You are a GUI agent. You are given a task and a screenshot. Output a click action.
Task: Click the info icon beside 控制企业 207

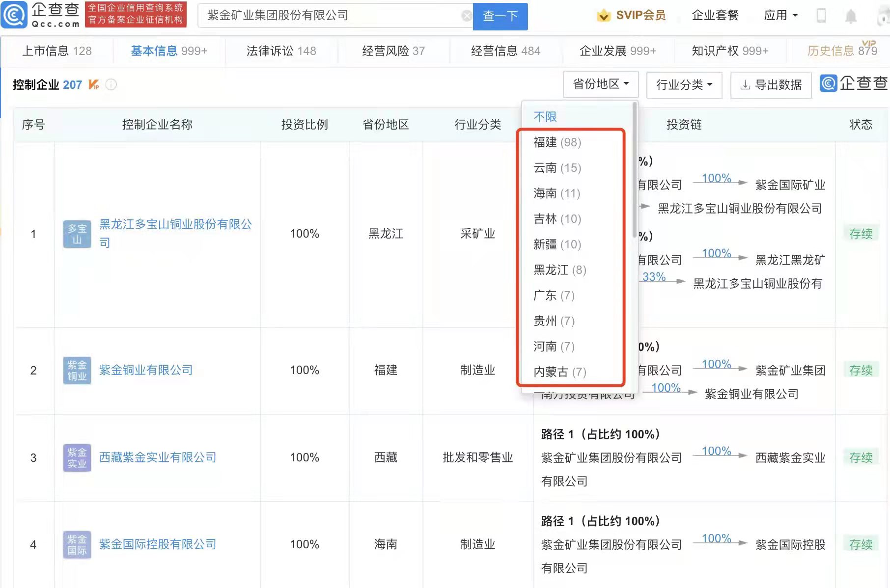coord(111,84)
